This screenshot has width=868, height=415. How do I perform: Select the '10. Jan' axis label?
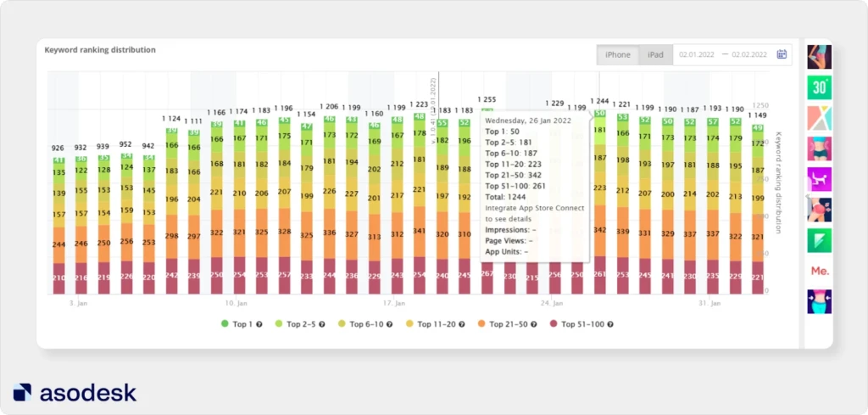point(236,303)
